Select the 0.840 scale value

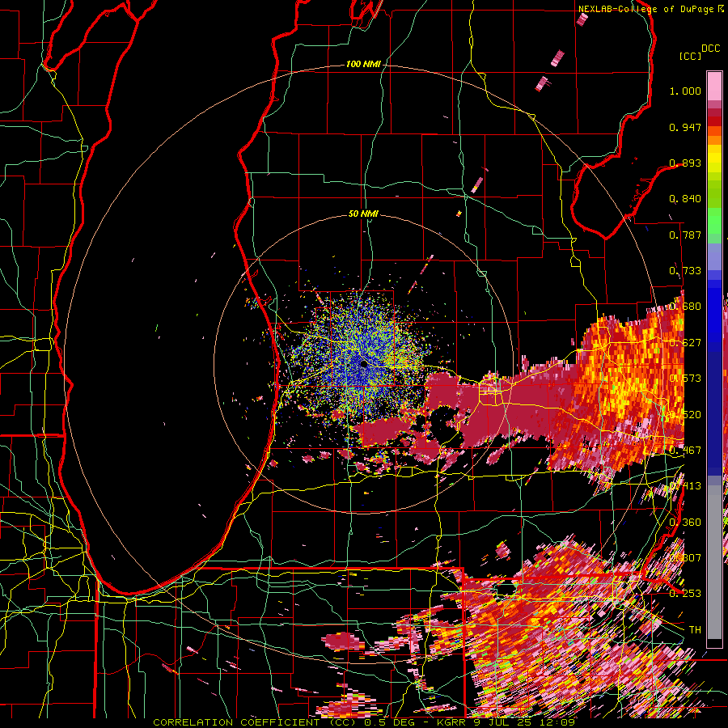click(685, 199)
